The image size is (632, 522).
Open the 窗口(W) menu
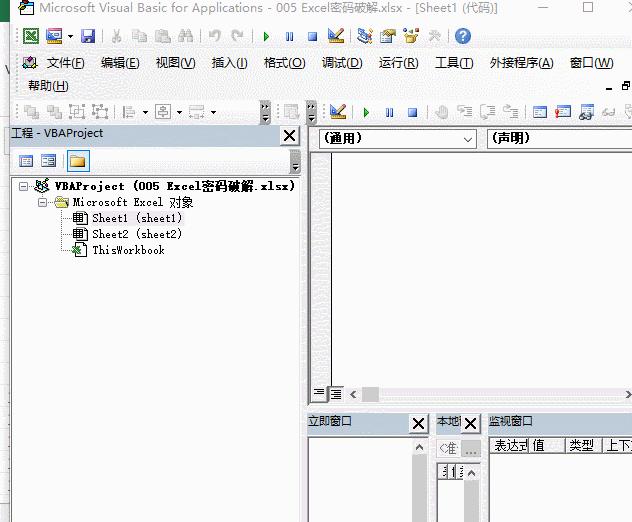591,63
